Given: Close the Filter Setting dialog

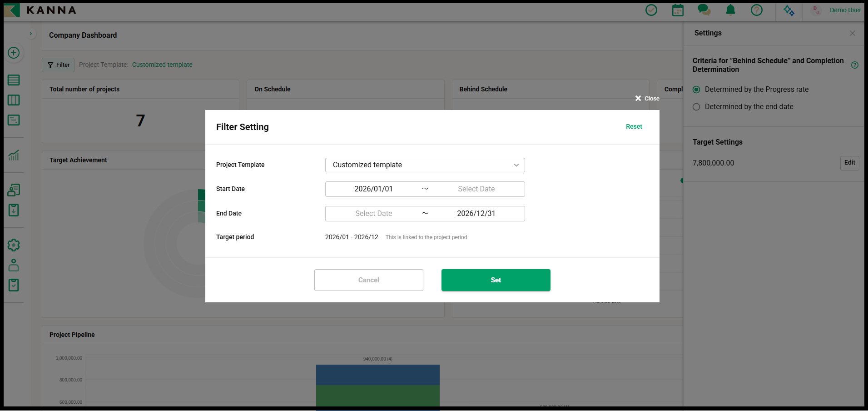Looking at the screenshot, I should 647,98.
